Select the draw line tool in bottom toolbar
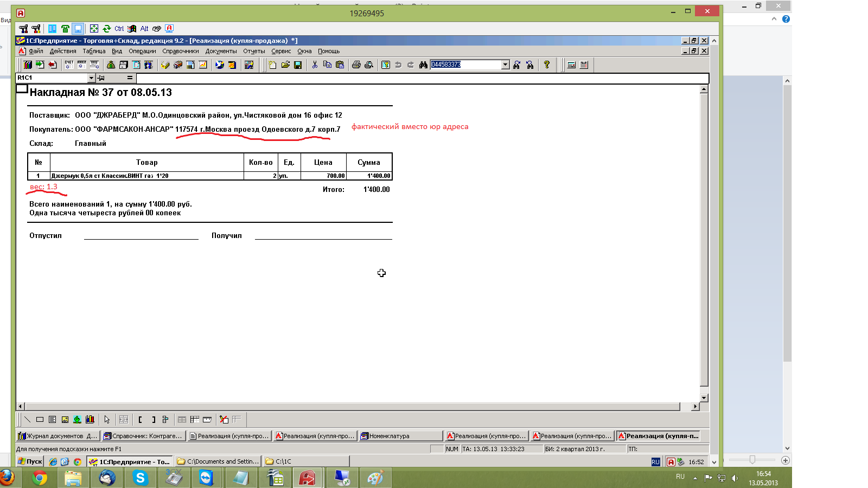The height and width of the screenshot is (488, 868). click(27, 420)
